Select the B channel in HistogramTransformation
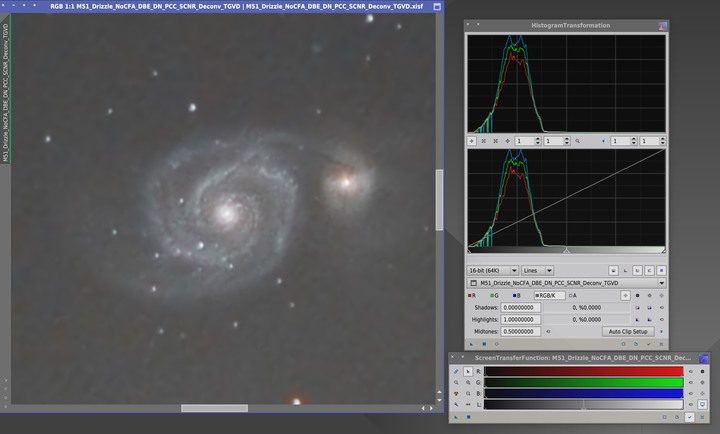 pyautogui.click(x=517, y=296)
